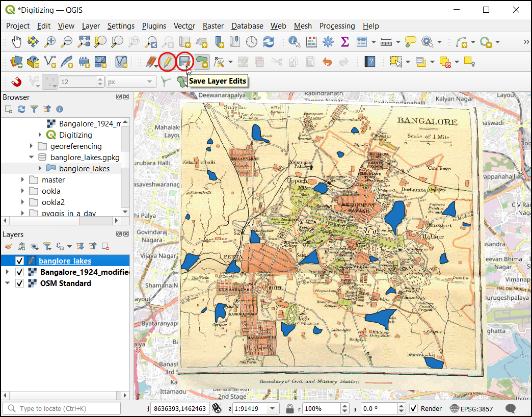Click the coordinate display field
Image resolution: width=532 pixels, height=417 pixels.
point(179,409)
